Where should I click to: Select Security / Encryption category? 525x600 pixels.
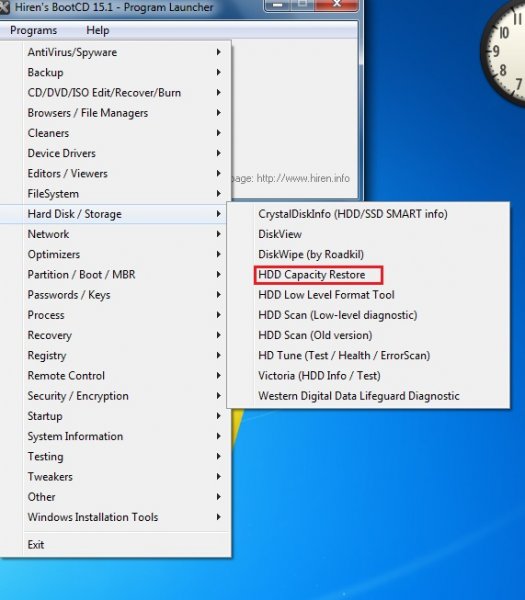(115, 396)
